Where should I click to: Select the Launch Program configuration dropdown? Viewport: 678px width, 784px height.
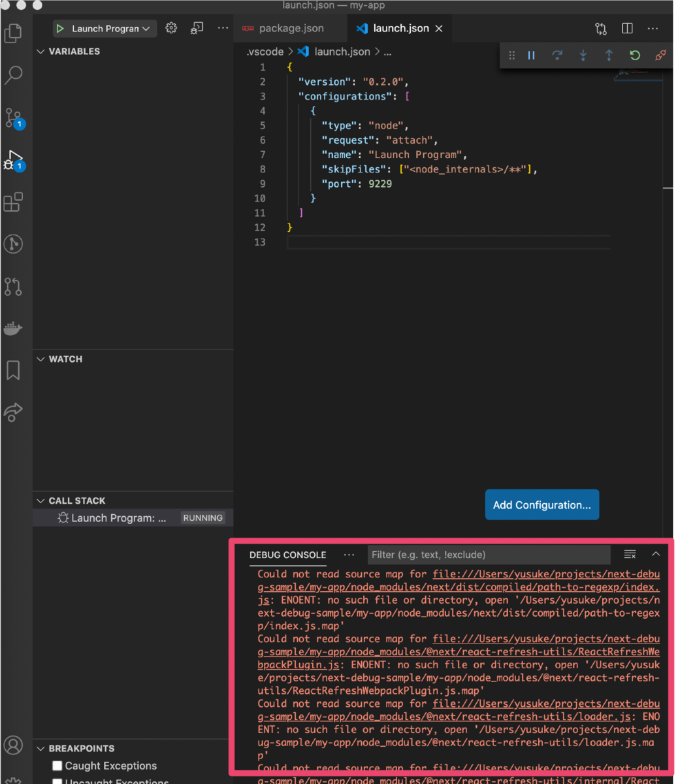[x=105, y=29]
